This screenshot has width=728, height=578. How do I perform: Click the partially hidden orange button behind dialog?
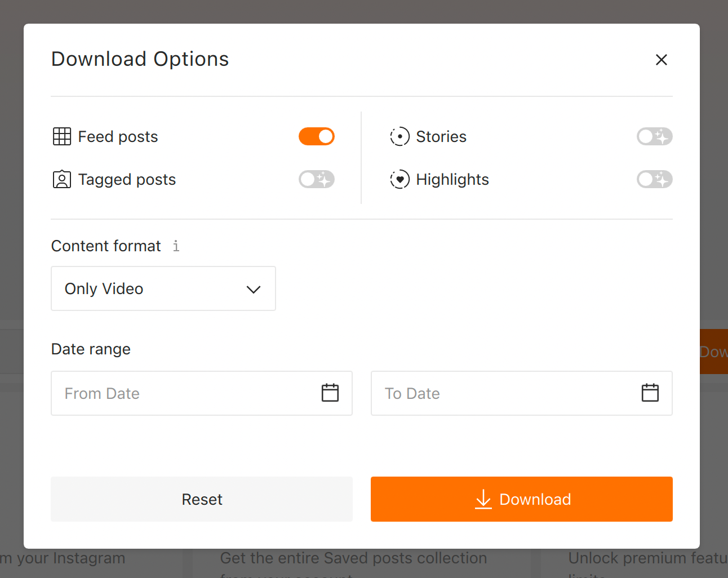point(713,352)
